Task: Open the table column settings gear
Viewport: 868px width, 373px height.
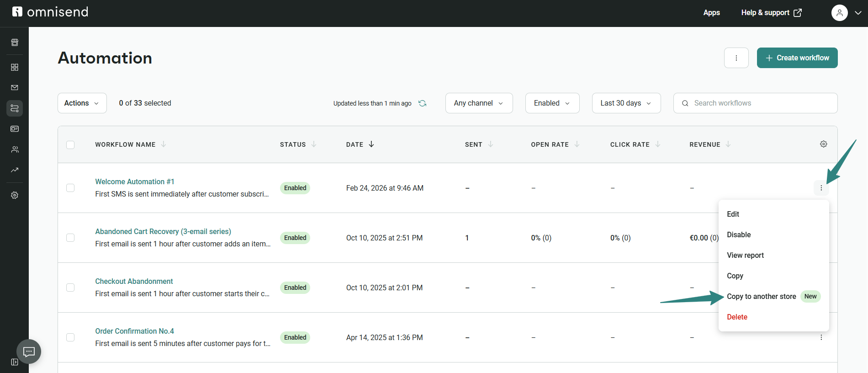Action: (823, 144)
